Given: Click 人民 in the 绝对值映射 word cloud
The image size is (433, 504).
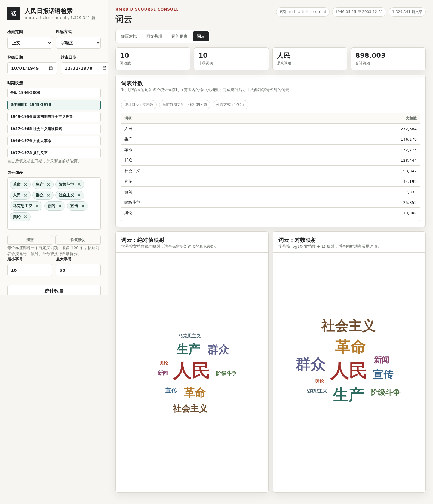Looking at the screenshot, I should tap(191, 371).
